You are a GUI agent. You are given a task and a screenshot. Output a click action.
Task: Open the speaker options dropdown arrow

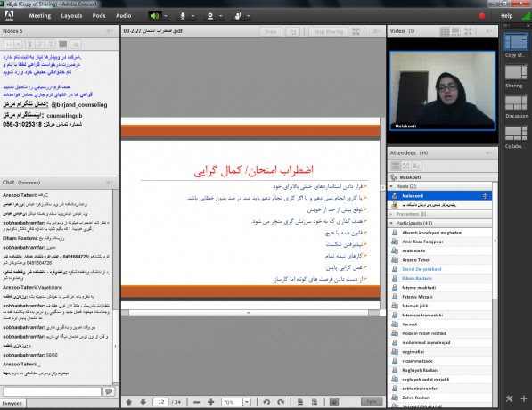pos(166,16)
